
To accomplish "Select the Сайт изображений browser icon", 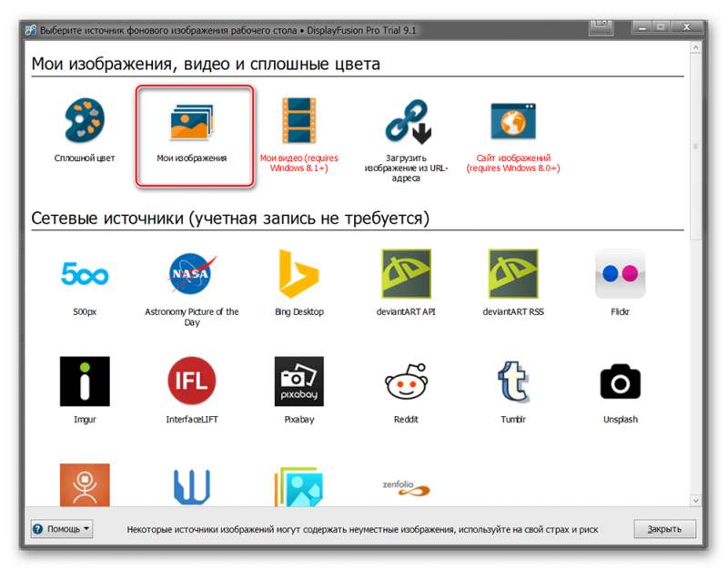I will 513,121.
